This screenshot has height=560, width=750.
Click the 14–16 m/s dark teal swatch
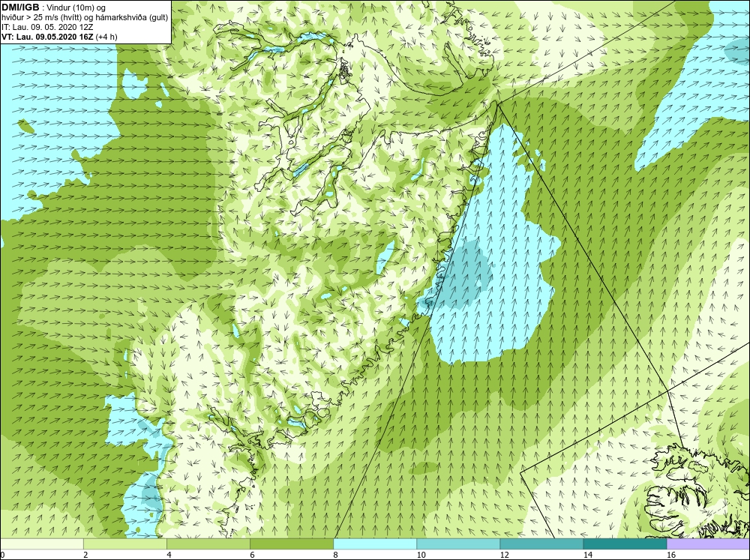[x=625, y=544]
